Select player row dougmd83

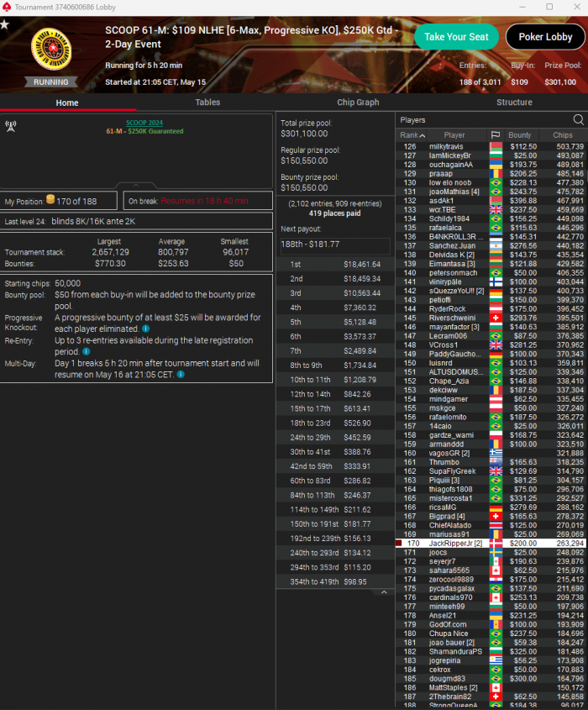[x=491, y=679]
